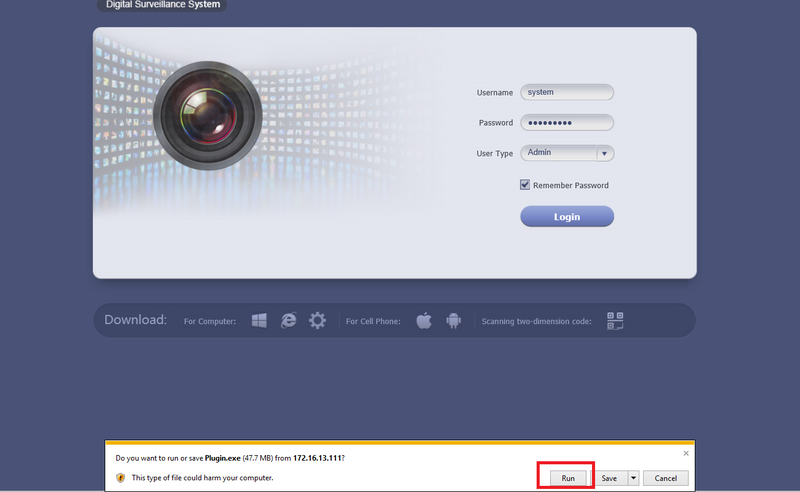Open the Save options dropdown arrow

pos(633,478)
